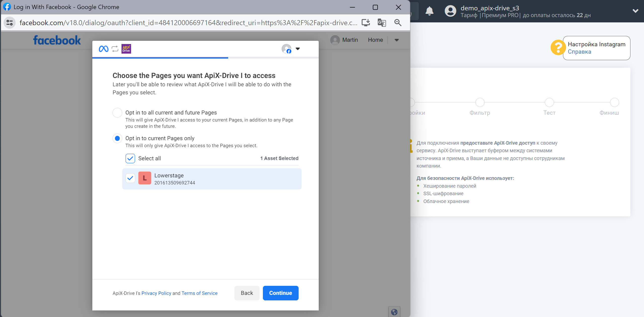Click the Chrome translate page icon
This screenshot has height=317, width=644.
click(382, 23)
